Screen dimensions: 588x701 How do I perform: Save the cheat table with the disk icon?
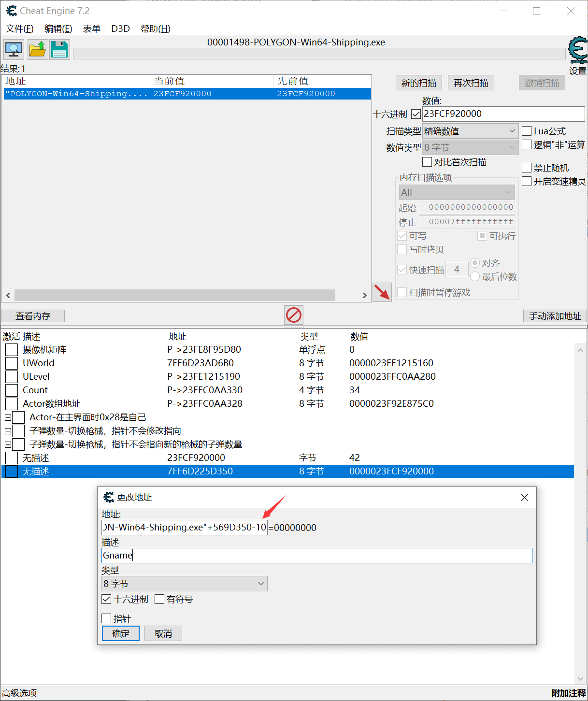point(59,49)
